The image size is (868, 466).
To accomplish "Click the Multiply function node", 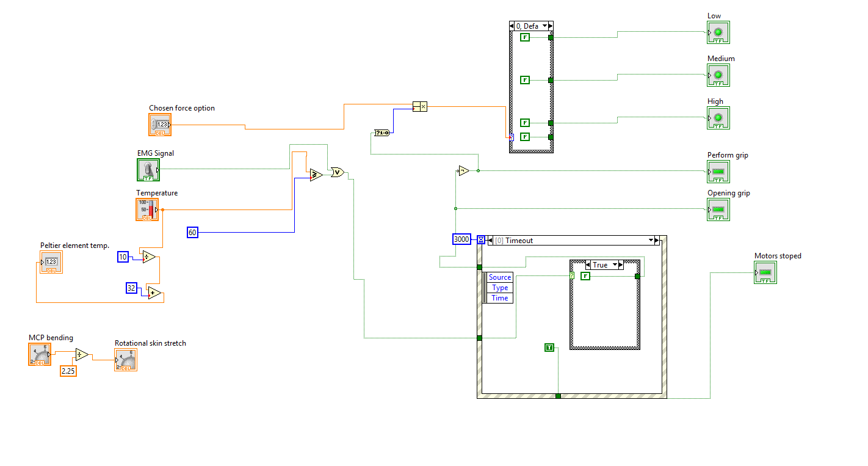I will point(420,107).
